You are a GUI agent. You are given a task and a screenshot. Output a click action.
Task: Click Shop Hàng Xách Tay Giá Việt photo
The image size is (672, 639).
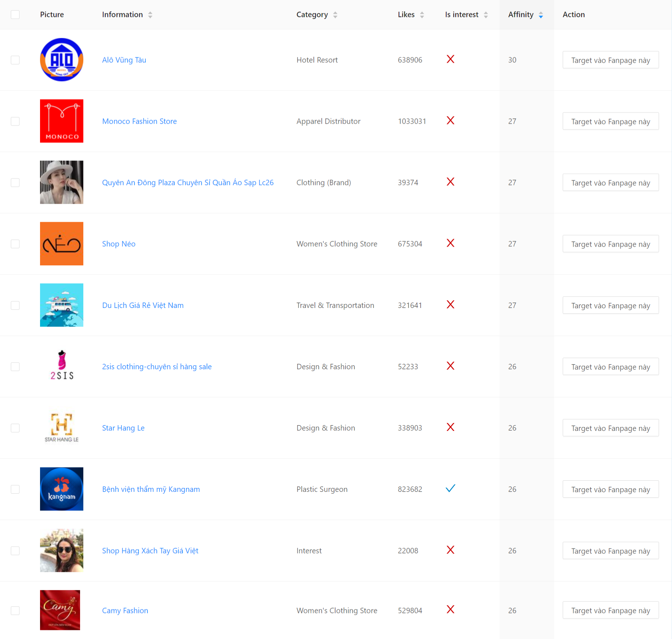pyautogui.click(x=62, y=550)
